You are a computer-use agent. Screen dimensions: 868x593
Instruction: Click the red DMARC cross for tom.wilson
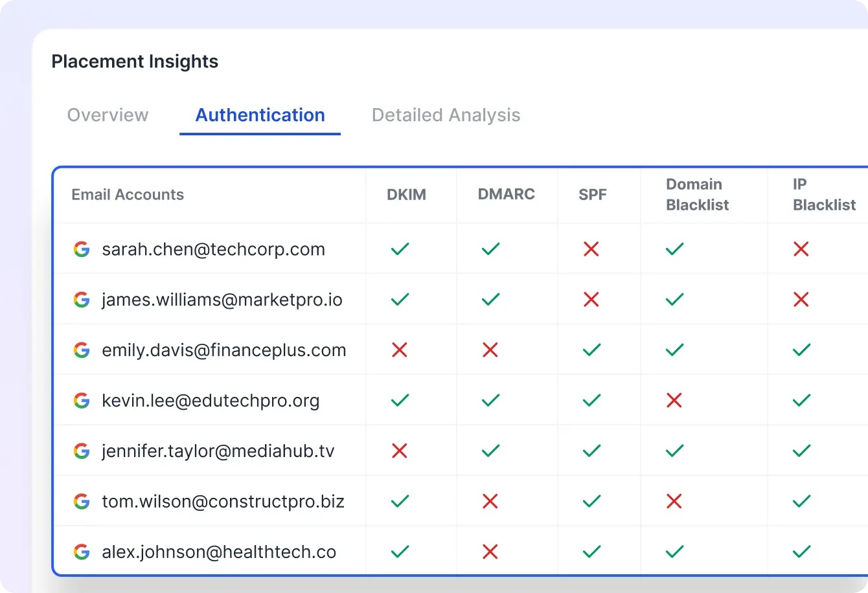(490, 502)
